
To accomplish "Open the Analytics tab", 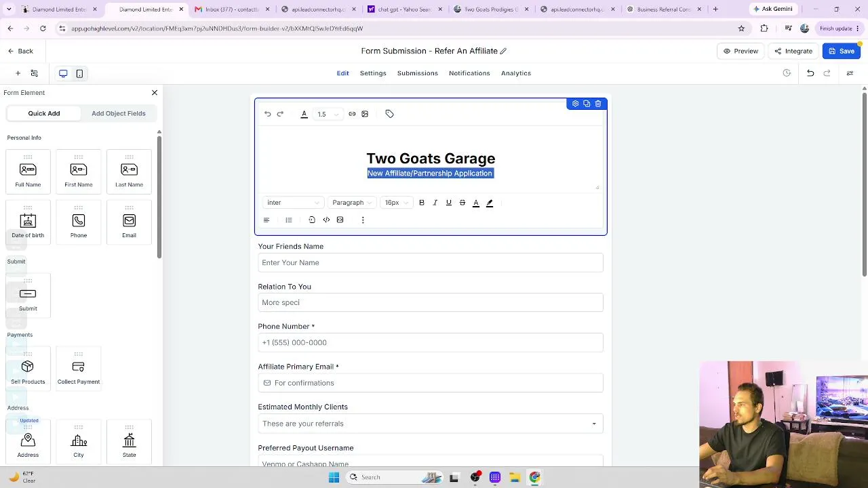I will 516,73.
